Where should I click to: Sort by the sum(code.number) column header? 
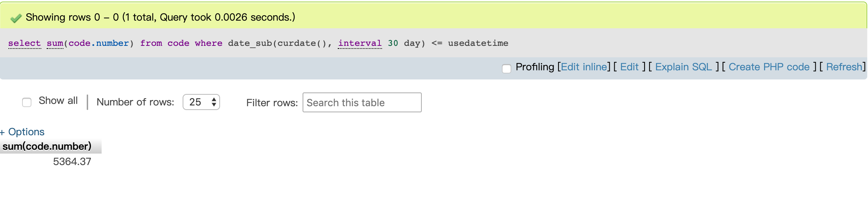tap(47, 146)
